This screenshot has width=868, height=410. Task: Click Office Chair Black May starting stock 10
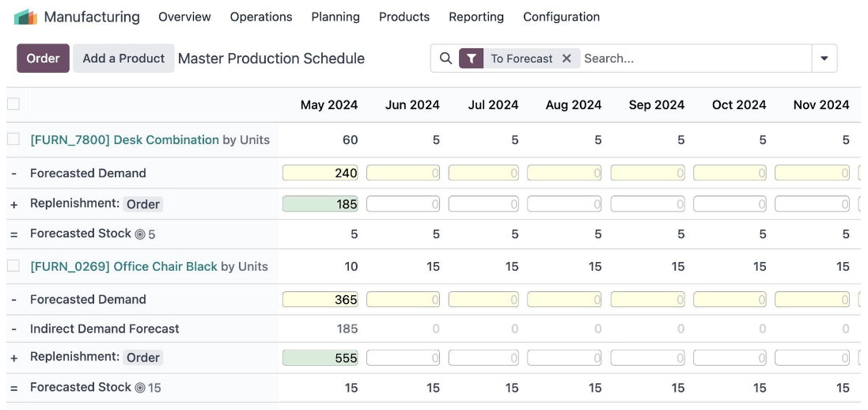click(x=351, y=267)
